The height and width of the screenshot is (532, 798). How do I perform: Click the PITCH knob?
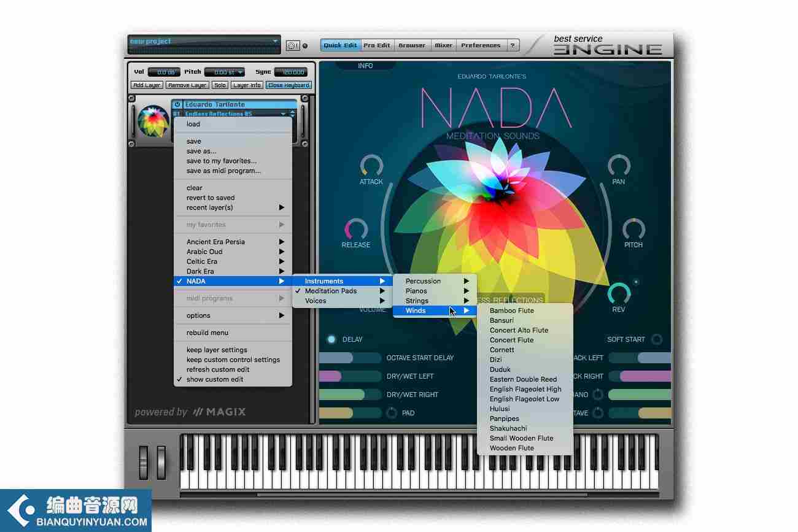coord(633,229)
